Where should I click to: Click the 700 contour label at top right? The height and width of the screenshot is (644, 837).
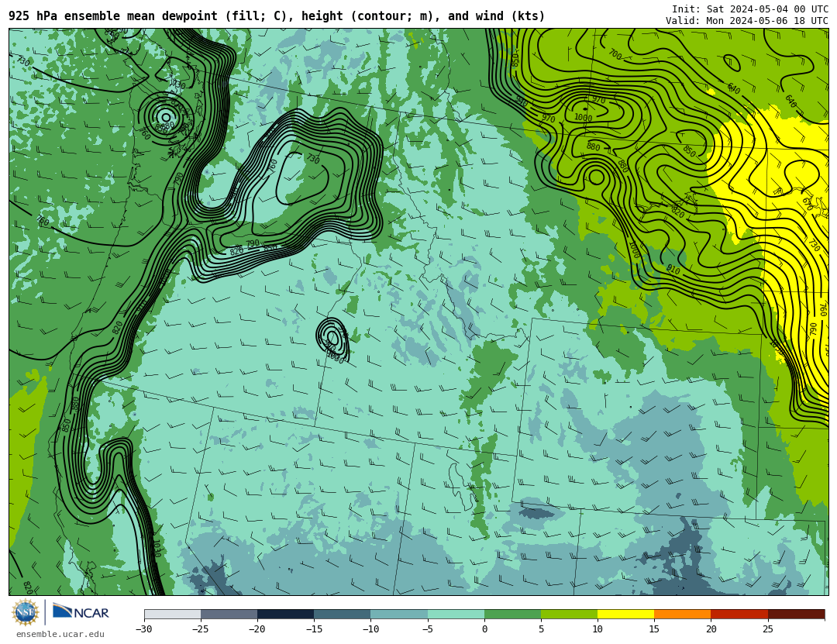[615, 54]
